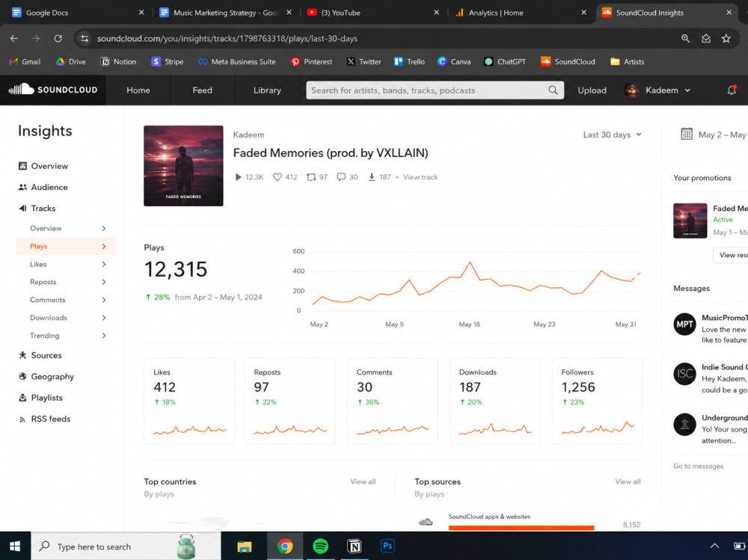The height and width of the screenshot is (560, 748).
Task: Open the Likes 412 stat card
Action: (x=189, y=401)
